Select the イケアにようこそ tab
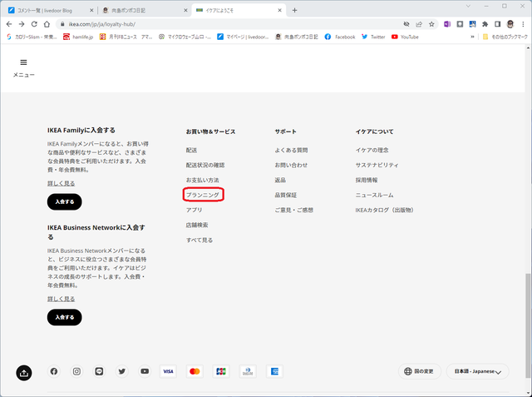 tap(239, 11)
